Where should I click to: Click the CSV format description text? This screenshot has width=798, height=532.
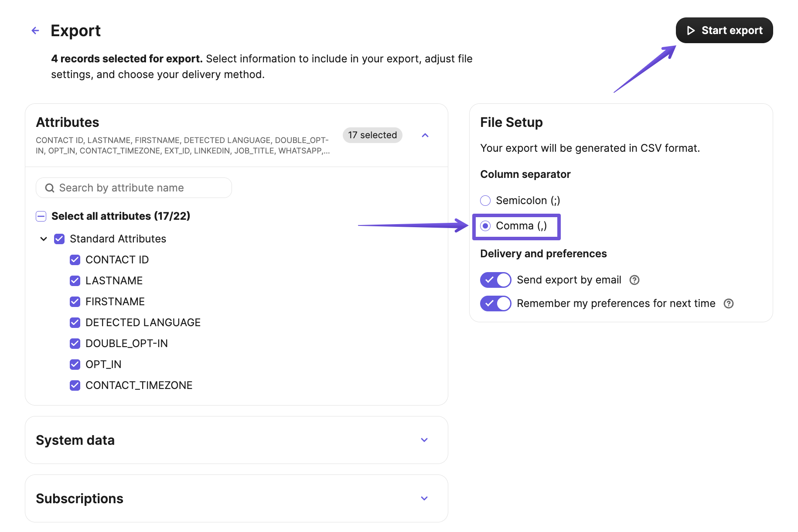(590, 148)
